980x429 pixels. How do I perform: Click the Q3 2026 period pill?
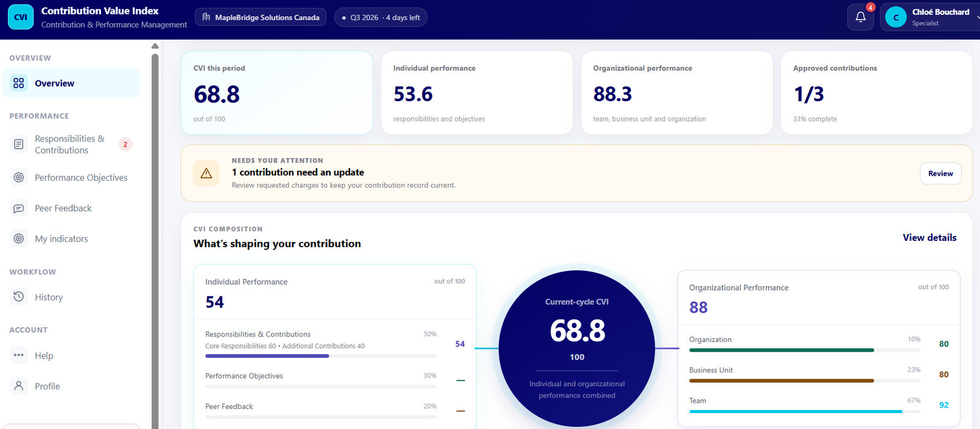(381, 17)
